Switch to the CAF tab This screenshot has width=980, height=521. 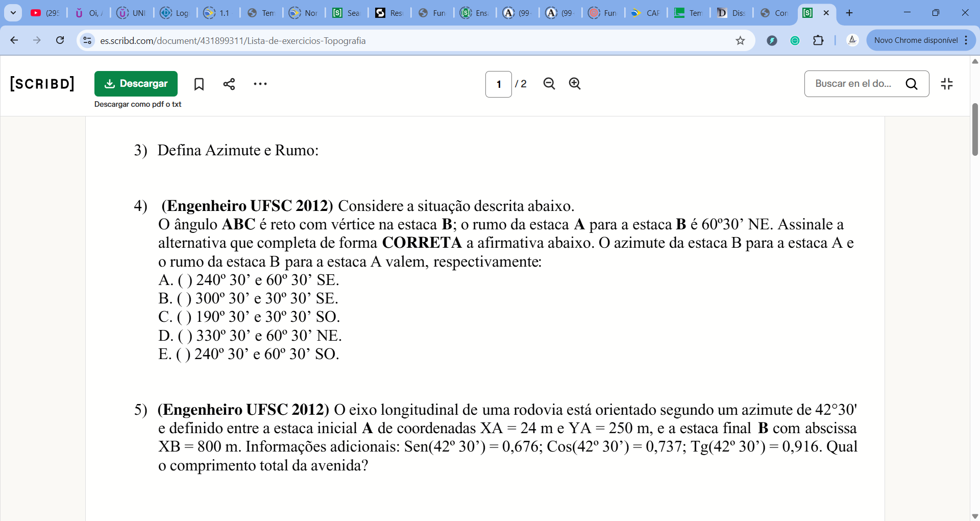pos(645,13)
